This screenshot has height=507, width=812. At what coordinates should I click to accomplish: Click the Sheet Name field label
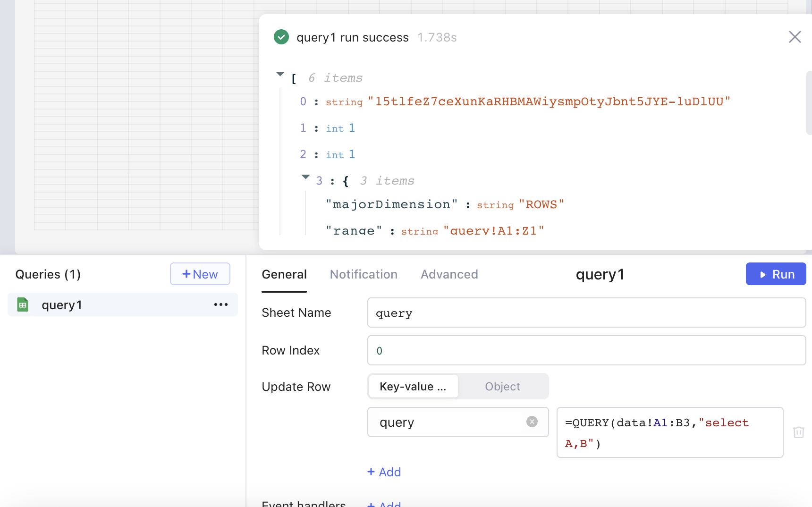tap(296, 313)
